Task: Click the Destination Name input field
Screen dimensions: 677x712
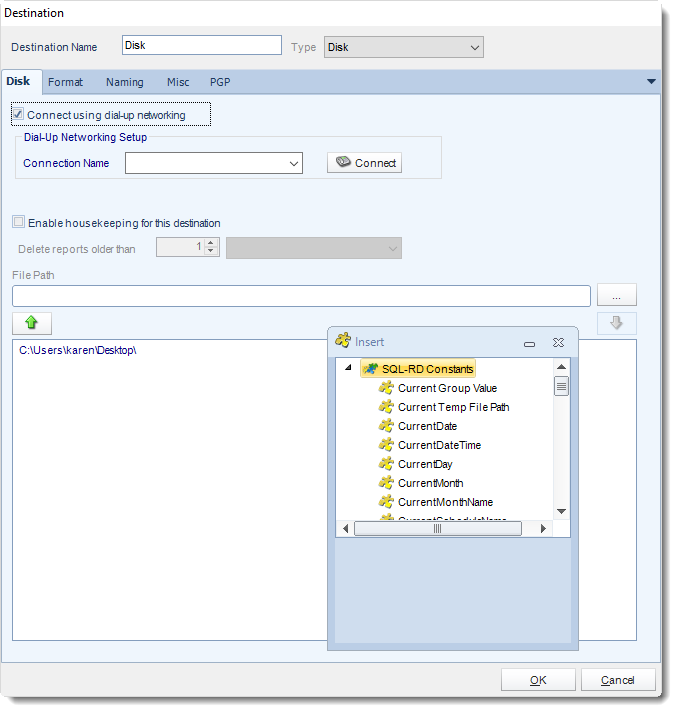Action: coord(202,45)
